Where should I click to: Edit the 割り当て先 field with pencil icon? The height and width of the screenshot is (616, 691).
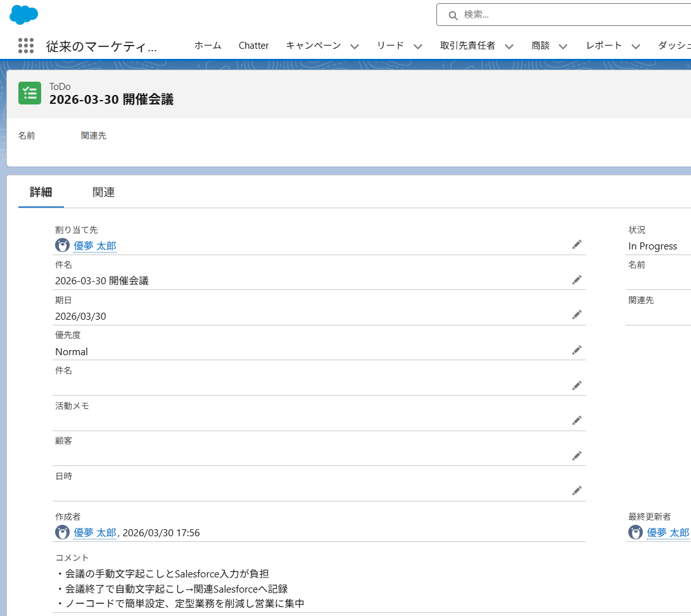coord(576,244)
